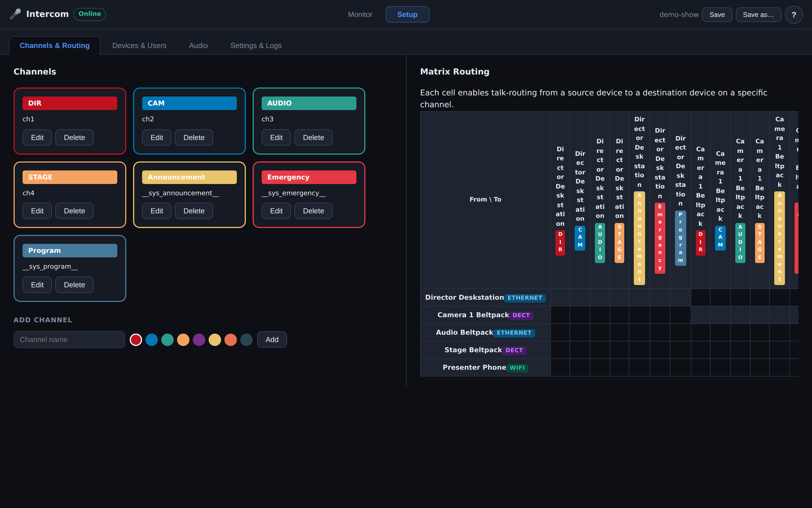The height and width of the screenshot is (508, 812).
Task: Select Channels & Routing tab
Action: point(55,45)
